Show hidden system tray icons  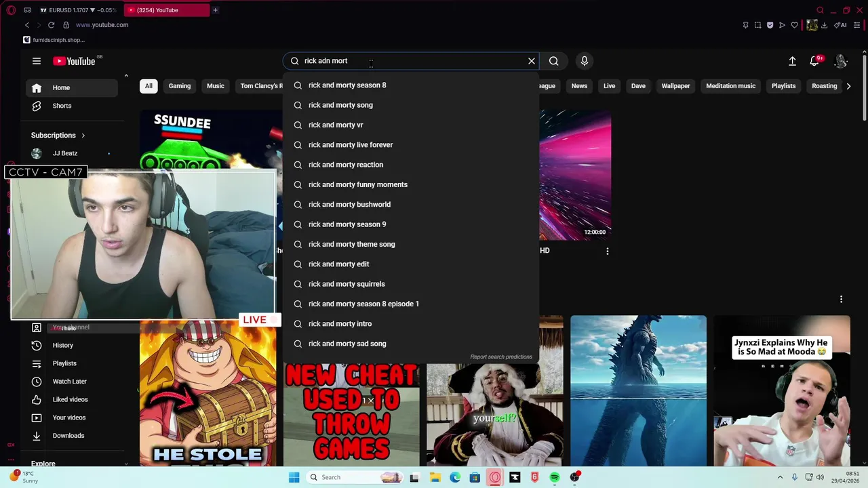(x=780, y=477)
